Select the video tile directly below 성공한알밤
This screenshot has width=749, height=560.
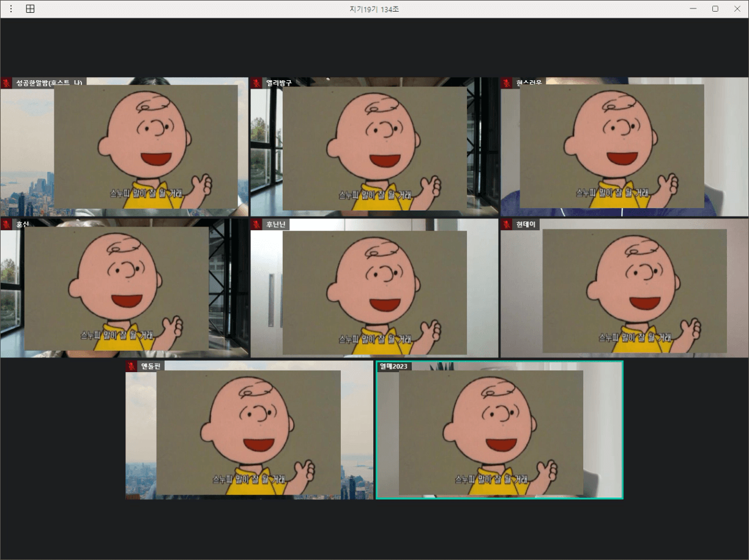[124, 288]
